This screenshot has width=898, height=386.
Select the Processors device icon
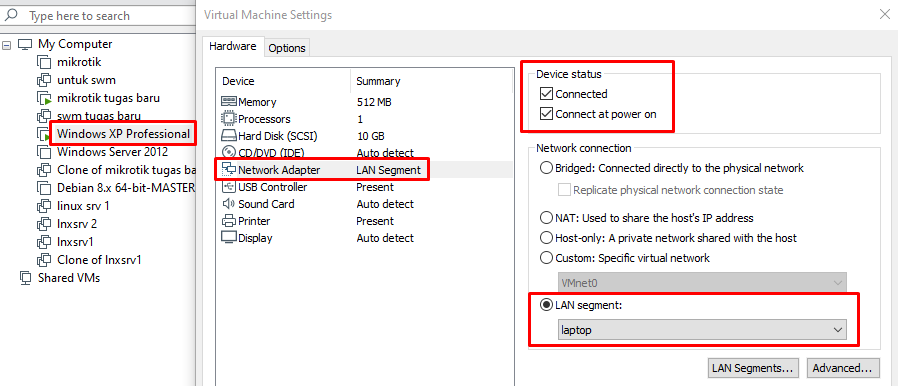click(x=229, y=119)
